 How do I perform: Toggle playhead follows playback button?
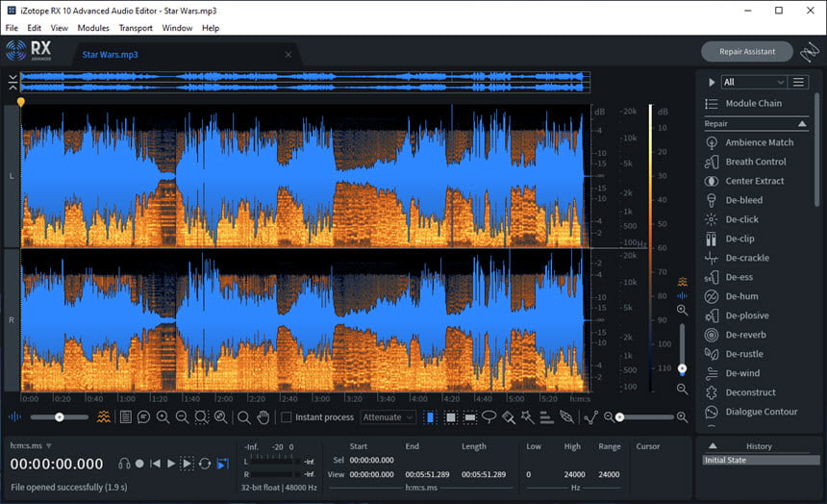224,464
